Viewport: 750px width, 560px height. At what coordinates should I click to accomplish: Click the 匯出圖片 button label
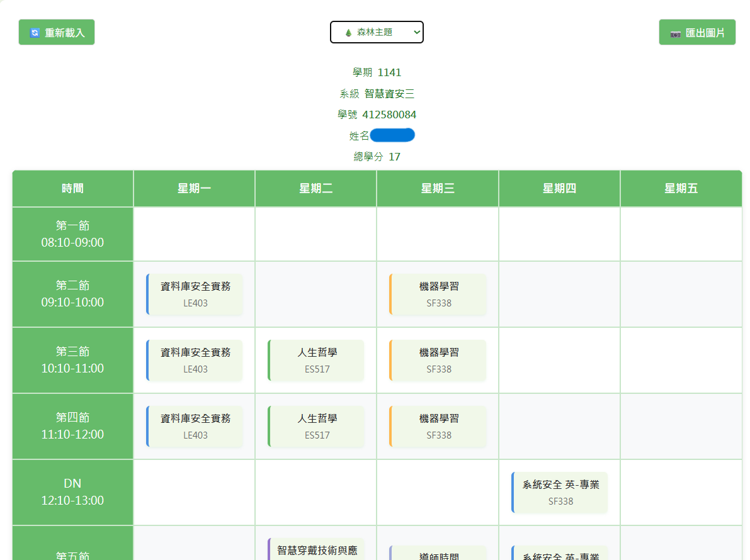pyautogui.click(x=705, y=33)
